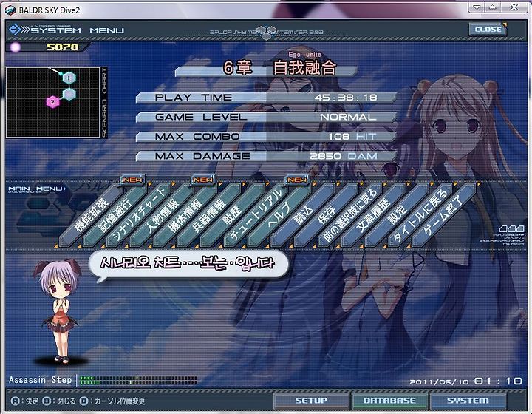The width and height of the screenshot is (532, 414).
Task: Click the SCENARIO CHART vertical label
Action: coord(104,103)
